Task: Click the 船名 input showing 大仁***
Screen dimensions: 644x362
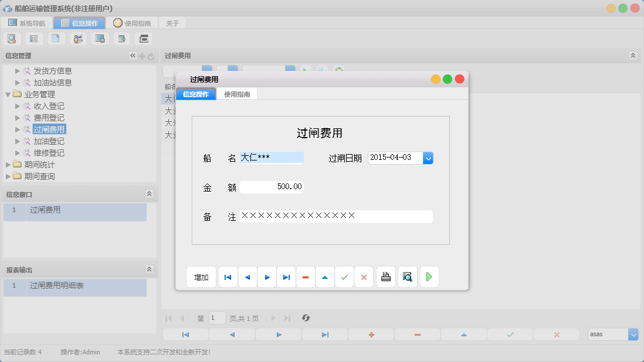Action: [x=273, y=158]
